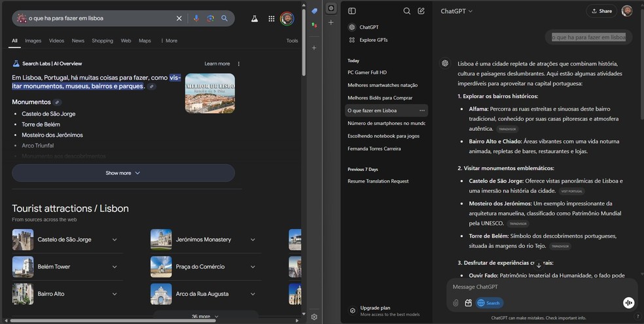The height and width of the screenshot is (324, 644).
Task: Switch to News search tab
Action: point(78,41)
